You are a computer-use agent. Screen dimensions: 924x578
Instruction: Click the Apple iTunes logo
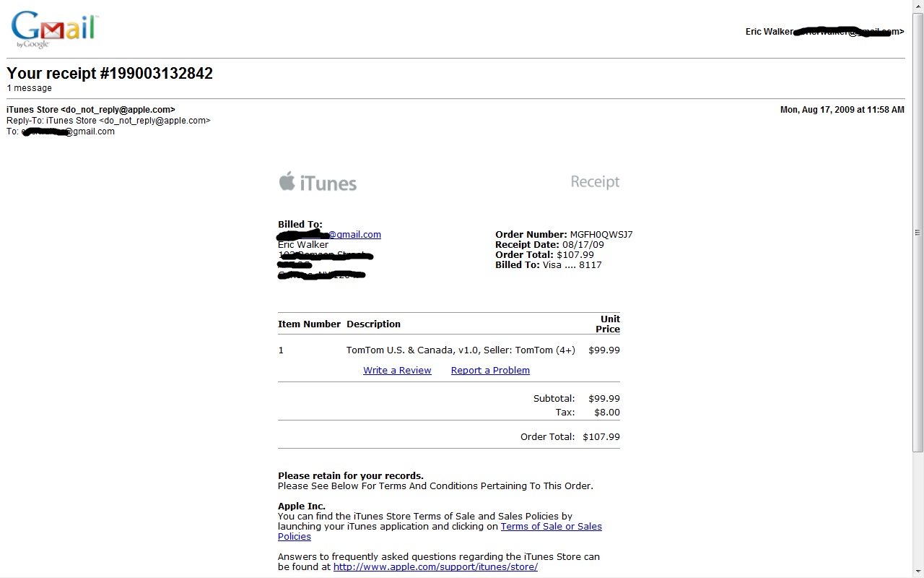coord(318,182)
